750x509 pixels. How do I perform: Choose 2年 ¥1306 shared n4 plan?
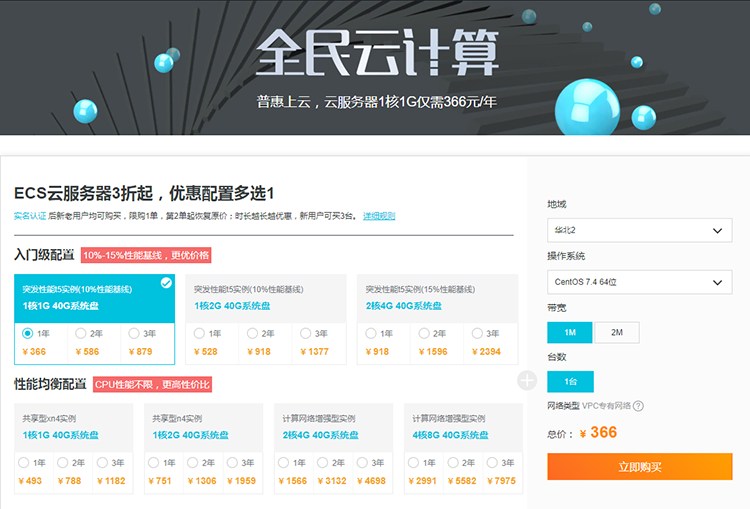[x=193, y=462]
